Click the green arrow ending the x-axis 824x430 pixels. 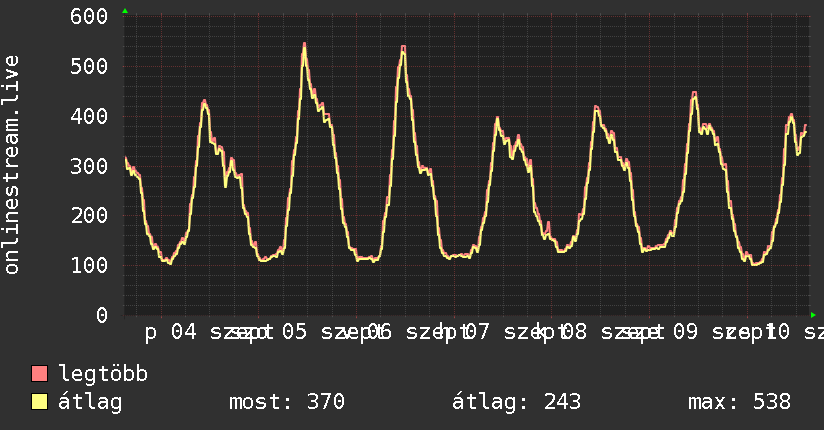(x=813, y=315)
